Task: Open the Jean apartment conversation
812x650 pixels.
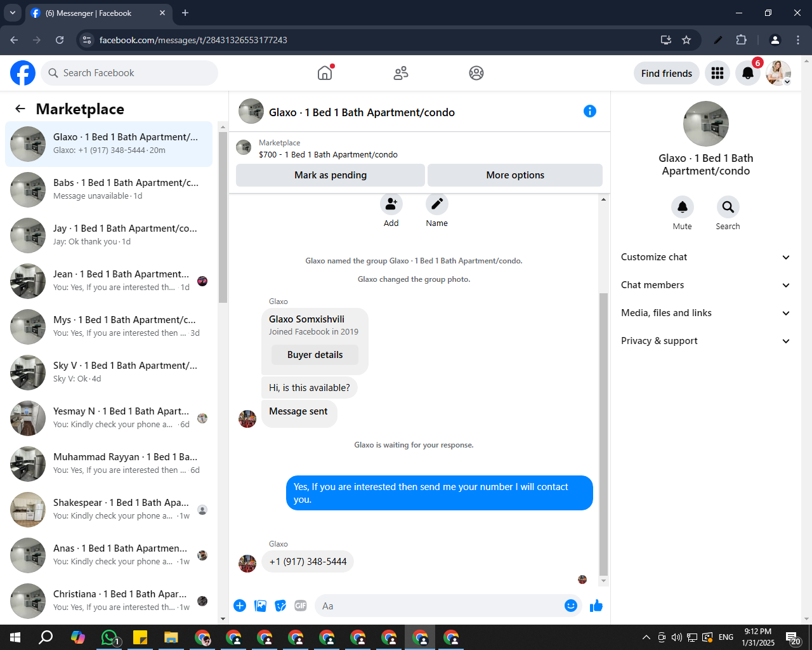Action: click(109, 281)
